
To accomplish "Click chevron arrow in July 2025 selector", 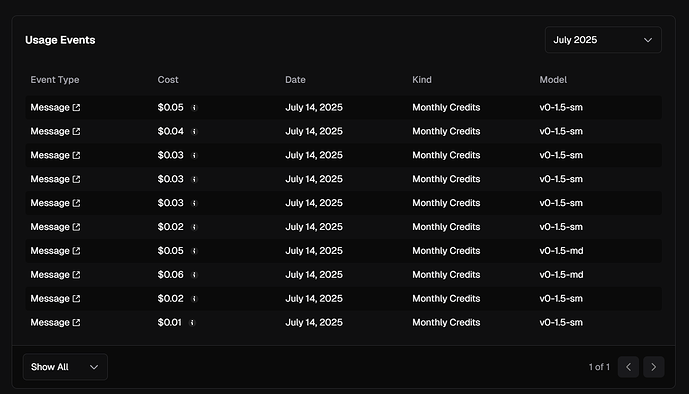I will click(x=648, y=40).
